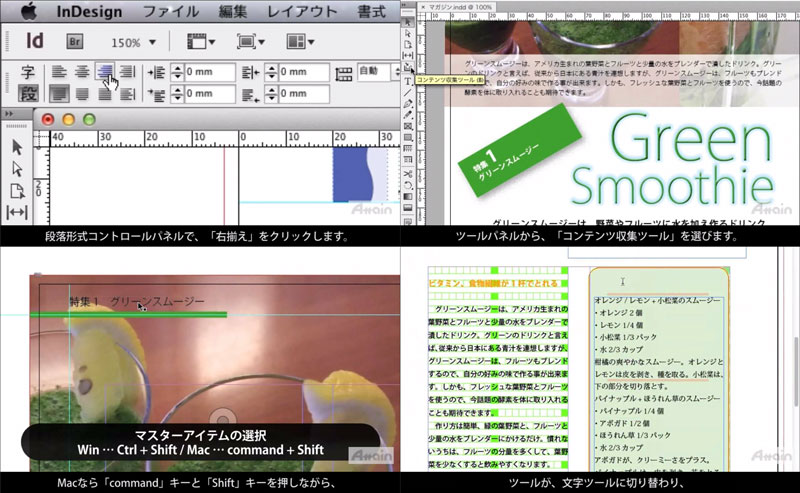The width and height of the screenshot is (800, 493).
Task: Click the last line indent stepper
Action: pyautogui.click(x=271, y=94)
